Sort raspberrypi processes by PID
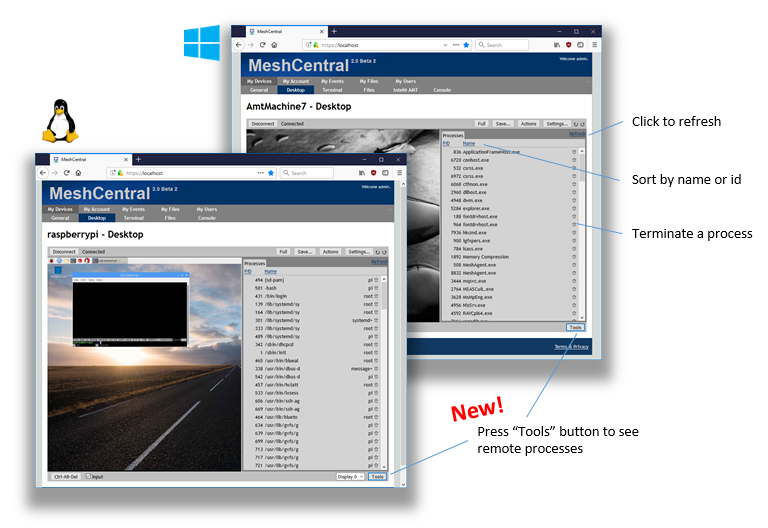The width and height of the screenshot is (768, 528). [x=248, y=271]
